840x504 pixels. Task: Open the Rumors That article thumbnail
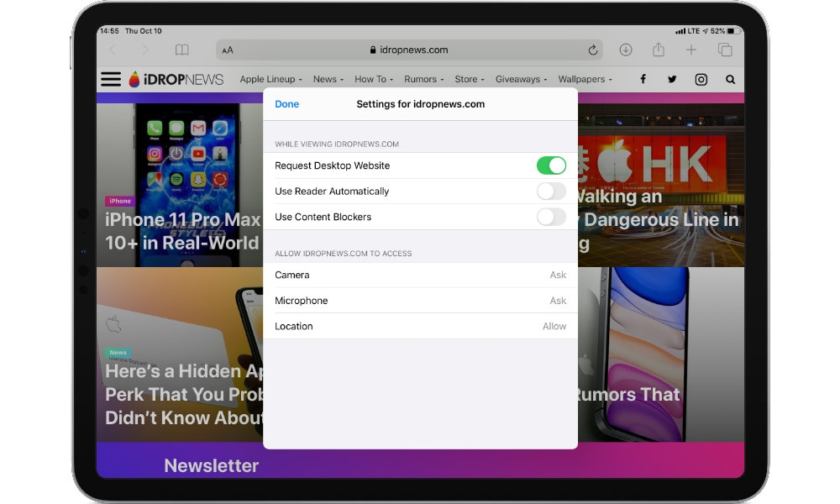click(660, 354)
